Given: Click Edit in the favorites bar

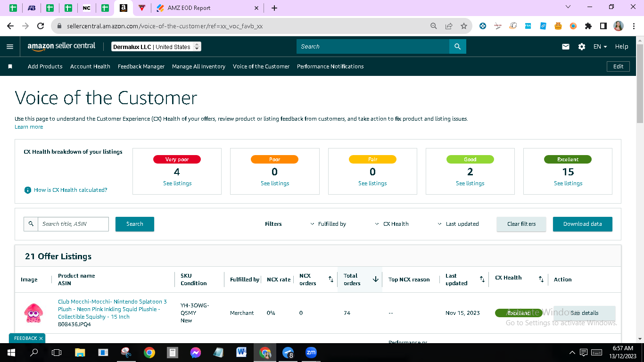Looking at the screenshot, I should click(619, 66).
